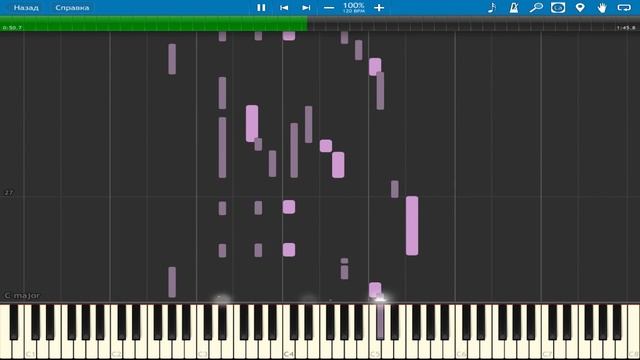Screen dimensions: 640x360
Task: Click the C major key signature label
Action: tap(22, 296)
